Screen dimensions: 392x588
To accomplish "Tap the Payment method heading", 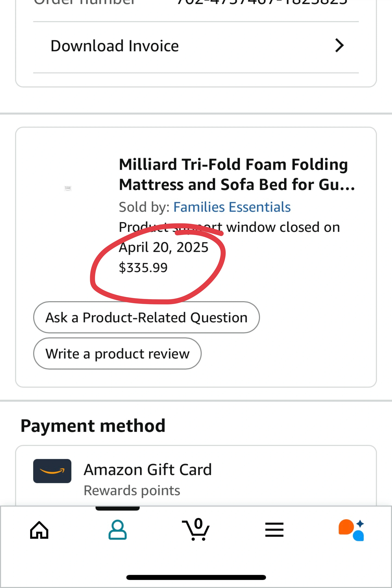I will tap(93, 426).
